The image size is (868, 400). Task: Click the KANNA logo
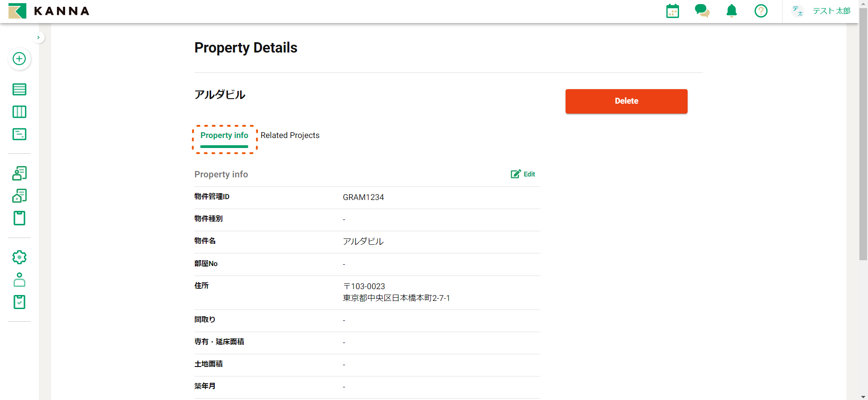coord(49,11)
